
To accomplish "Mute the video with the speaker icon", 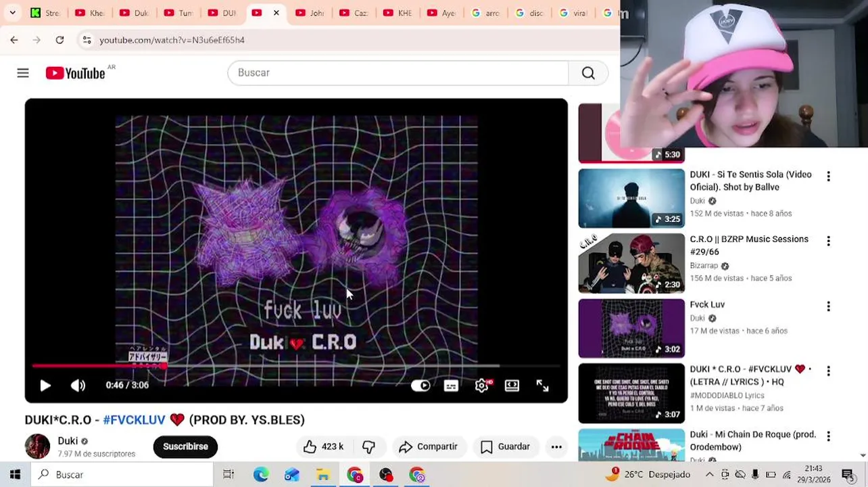I will pyautogui.click(x=78, y=386).
